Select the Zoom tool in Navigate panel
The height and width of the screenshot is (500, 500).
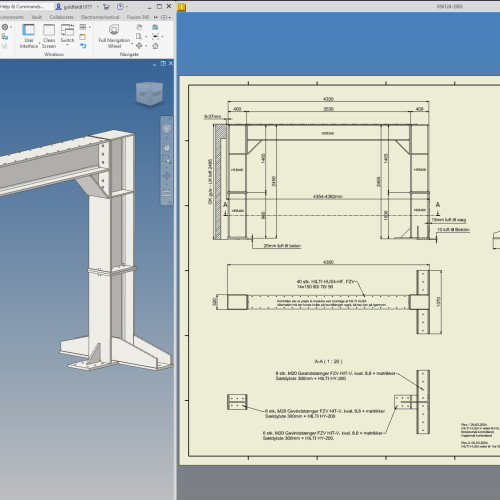tap(139, 36)
